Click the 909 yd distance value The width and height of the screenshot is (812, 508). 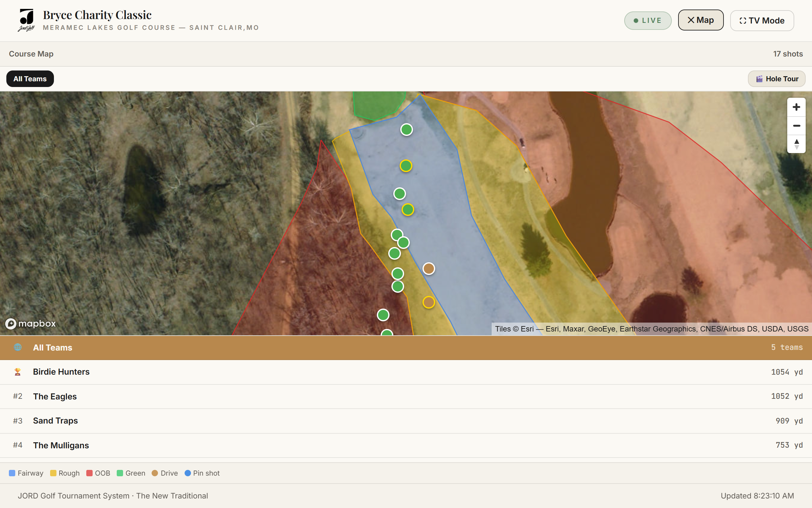coord(789,421)
